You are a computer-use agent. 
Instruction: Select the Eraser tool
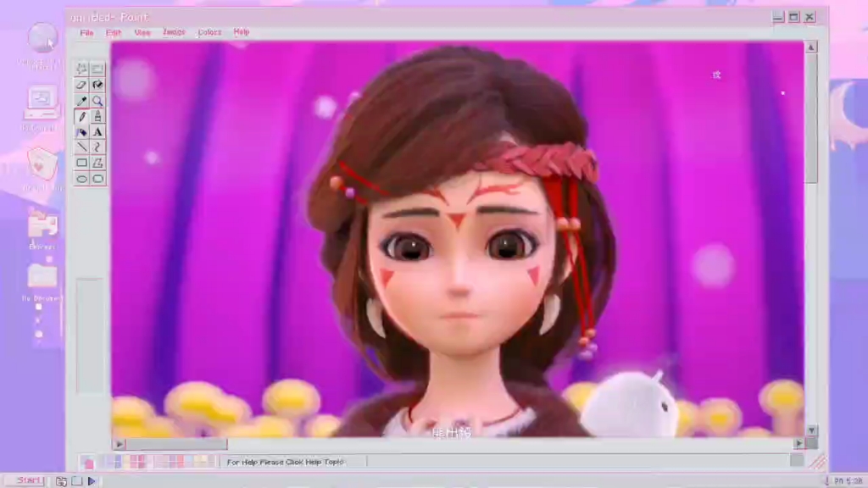tap(81, 85)
